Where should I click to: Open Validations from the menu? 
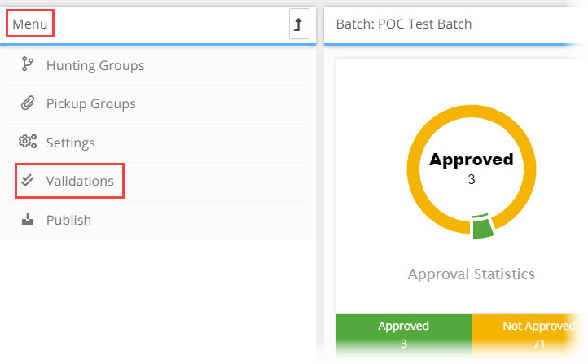[x=158, y=182]
